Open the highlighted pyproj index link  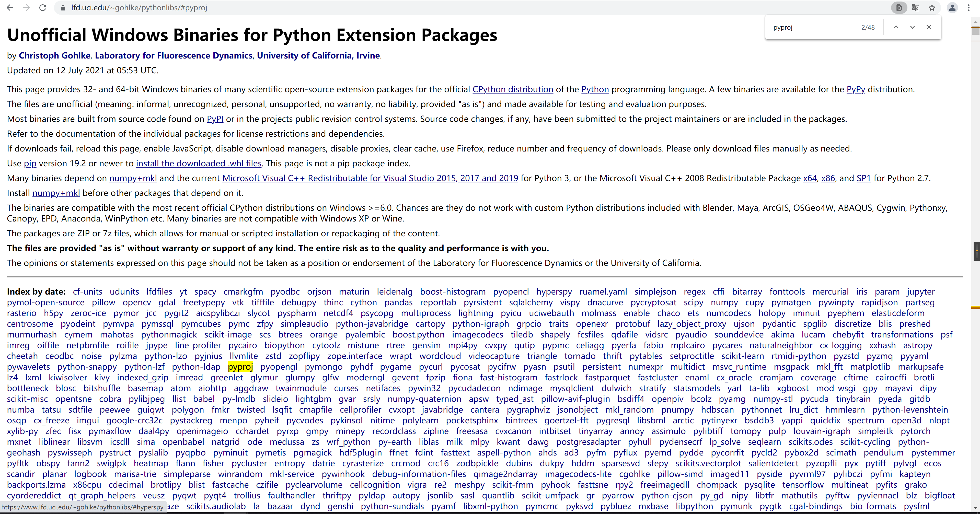click(x=240, y=367)
